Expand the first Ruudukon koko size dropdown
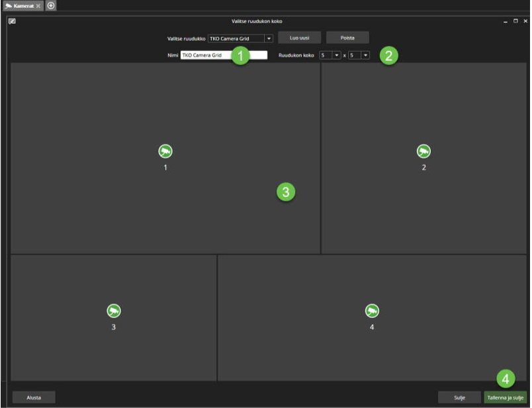532x408 pixels. coord(336,55)
